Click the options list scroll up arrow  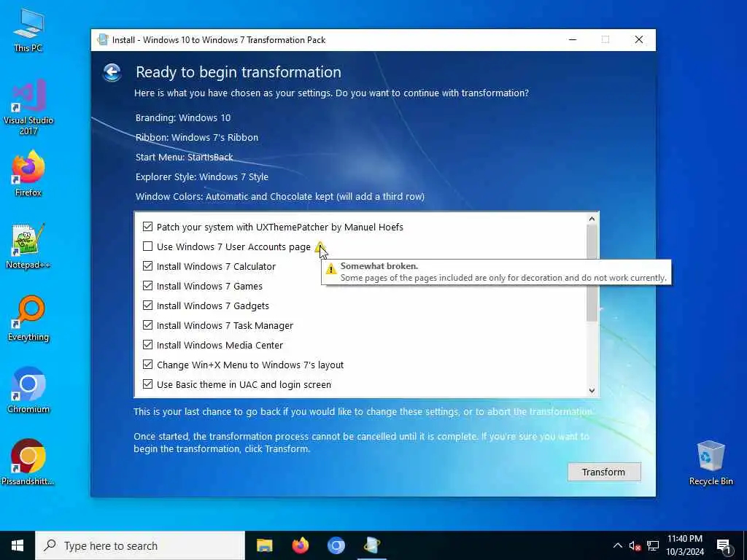[592, 219]
